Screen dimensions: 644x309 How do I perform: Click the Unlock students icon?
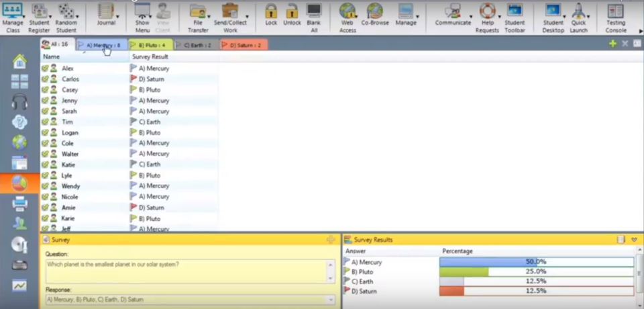[x=292, y=11]
